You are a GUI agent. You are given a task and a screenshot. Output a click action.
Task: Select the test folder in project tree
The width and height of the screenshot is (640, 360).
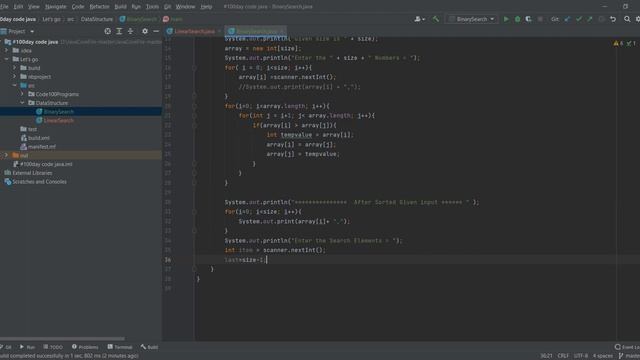[x=32, y=129]
